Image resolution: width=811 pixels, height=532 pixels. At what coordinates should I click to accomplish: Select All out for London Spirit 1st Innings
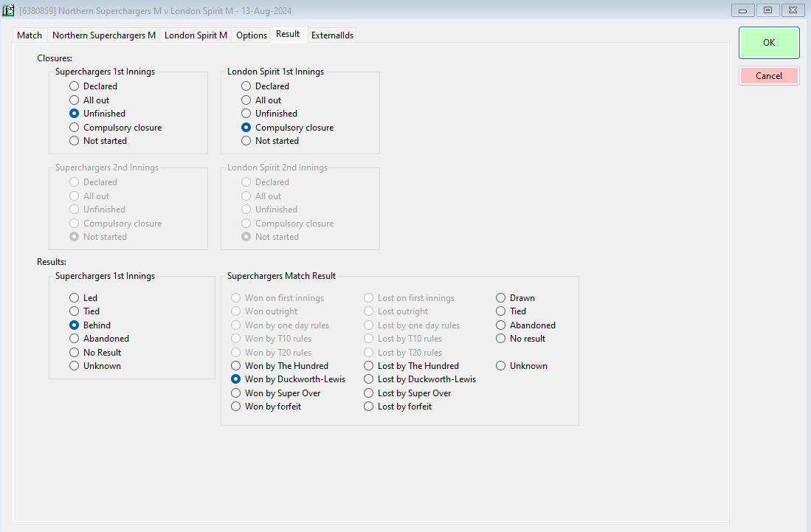click(261, 100)
